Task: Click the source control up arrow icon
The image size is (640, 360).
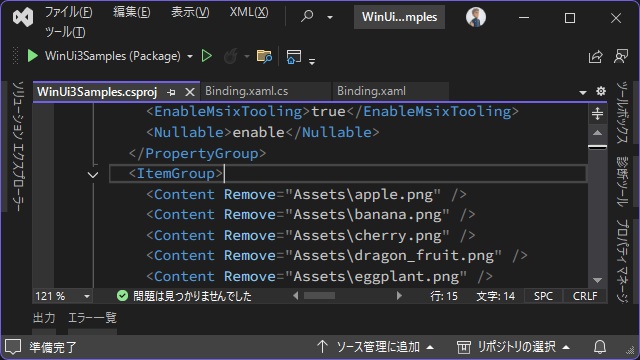Action: pyautogui.click(x=322, y=347)
